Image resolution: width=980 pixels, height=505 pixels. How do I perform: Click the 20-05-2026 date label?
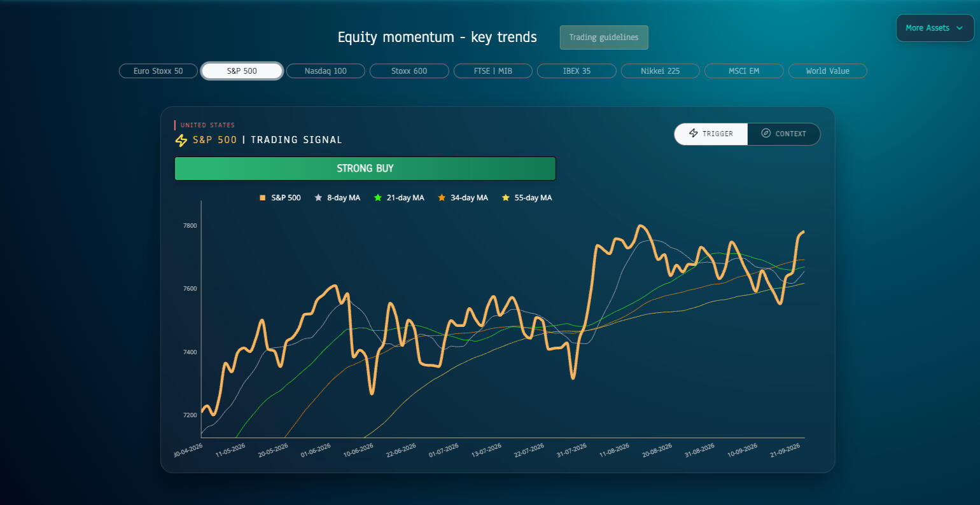click(273, 450)
